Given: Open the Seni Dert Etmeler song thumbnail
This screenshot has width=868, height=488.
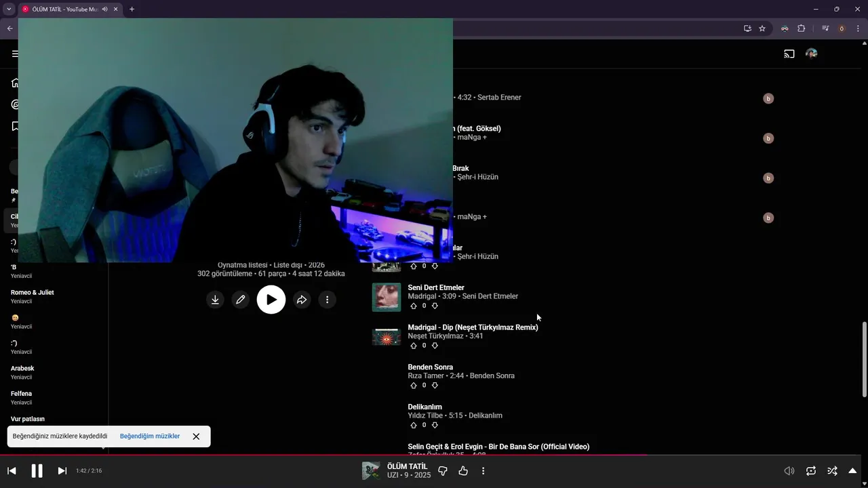Looking at the screenshot, I should pos(387,297).
